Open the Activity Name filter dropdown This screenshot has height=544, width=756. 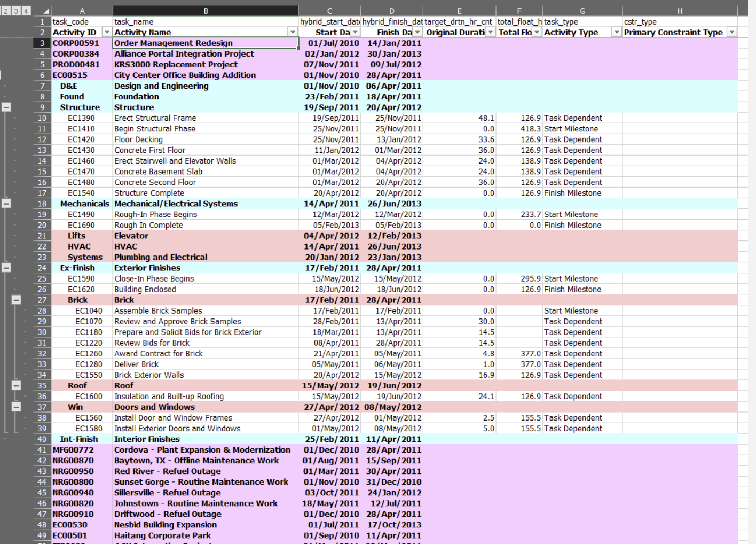[293, 33]
